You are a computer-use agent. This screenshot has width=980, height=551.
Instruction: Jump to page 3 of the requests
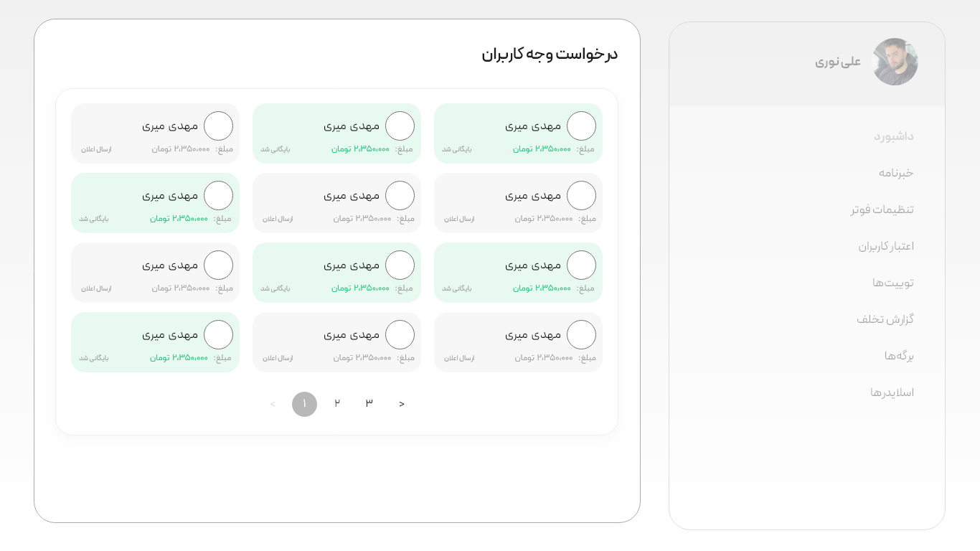(369, 404)
